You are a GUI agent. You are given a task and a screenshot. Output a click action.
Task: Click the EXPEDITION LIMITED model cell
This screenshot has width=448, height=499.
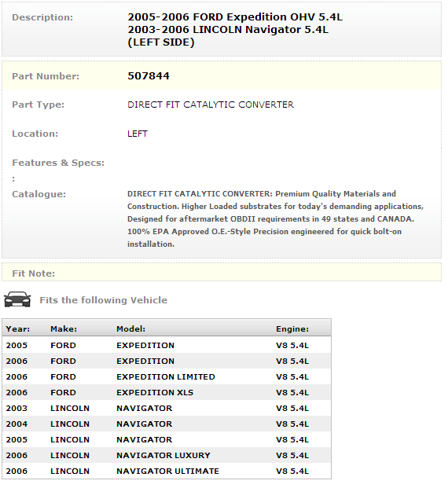pos(166,376)
